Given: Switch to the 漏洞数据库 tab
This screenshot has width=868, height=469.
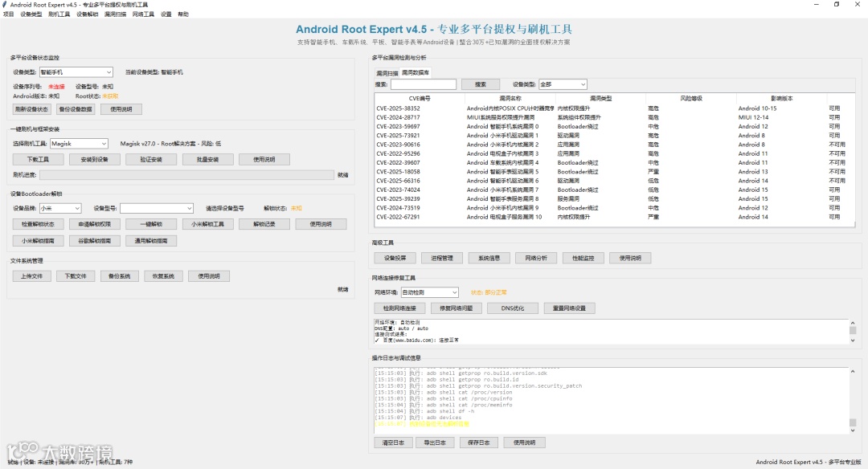Looking at the screenshot, I should [416, 72].
